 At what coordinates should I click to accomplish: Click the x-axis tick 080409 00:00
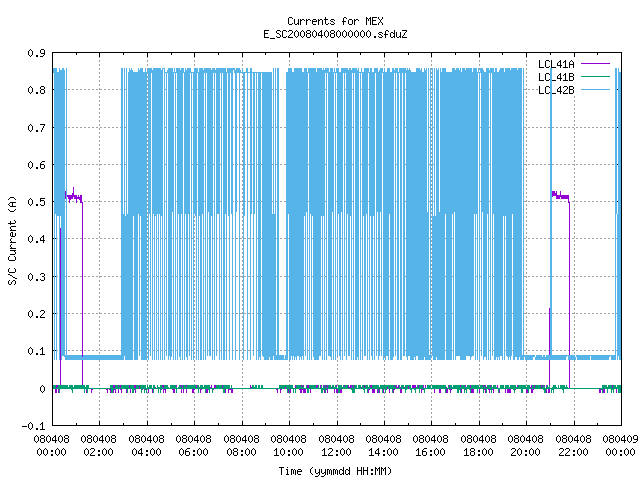620,445
